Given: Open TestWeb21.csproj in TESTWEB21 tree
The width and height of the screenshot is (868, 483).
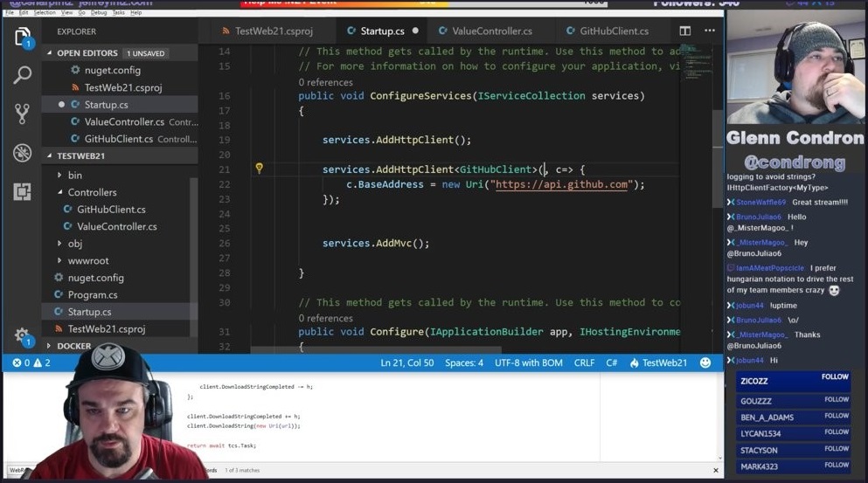Looking at the screenshot, I should pyautogui.click(x=116, y=329).
